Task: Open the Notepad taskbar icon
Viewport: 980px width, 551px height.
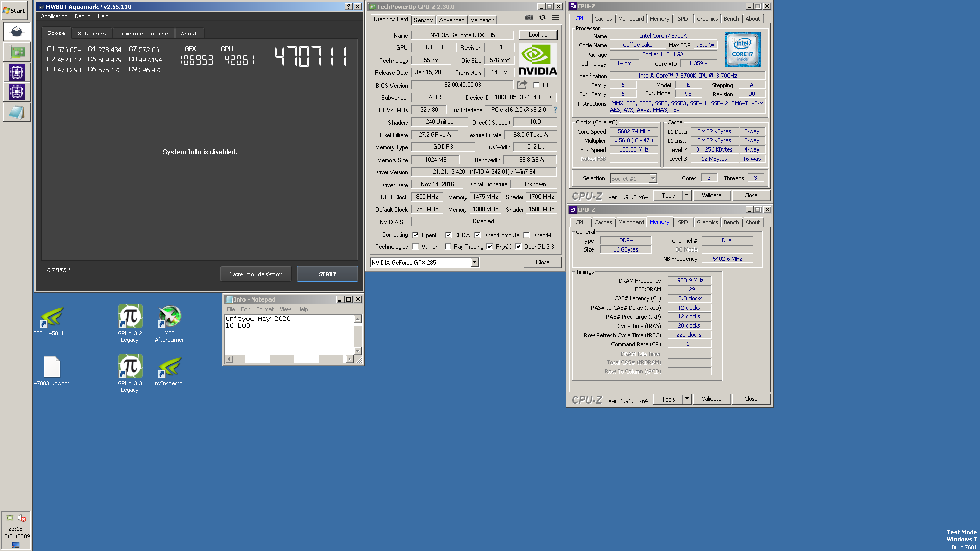Action: click(x=16, y=112)
